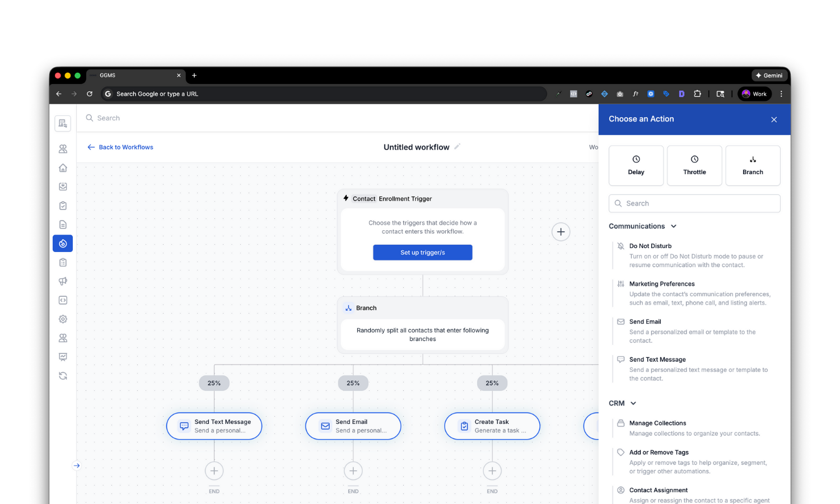Click the megaphone marketing icon in sidebar
This screenshot has height=504, width=840.
tap(63, 281)
